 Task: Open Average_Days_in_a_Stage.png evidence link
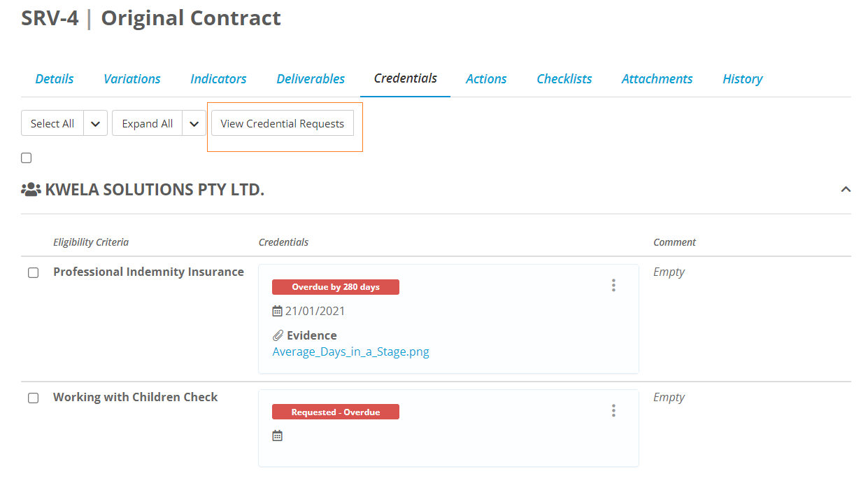[350, 351]
